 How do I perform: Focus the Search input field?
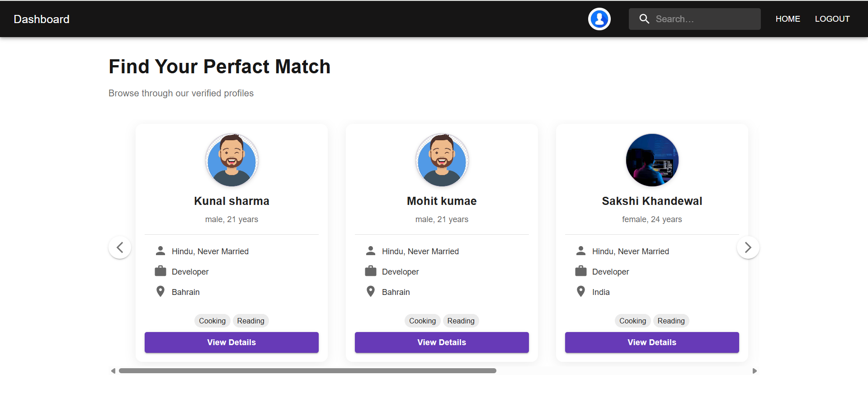(x=705, y=19)
